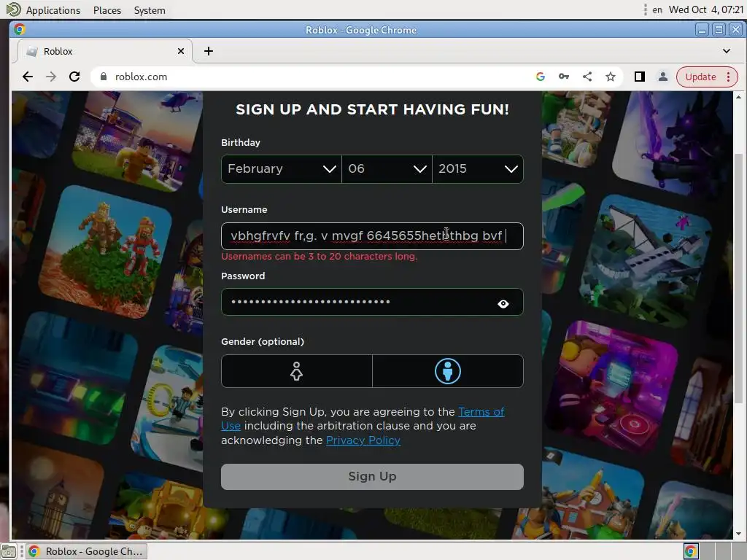Click the Sign Up button
This screenshot has width=747, height=560.
[x=372, y=477]
